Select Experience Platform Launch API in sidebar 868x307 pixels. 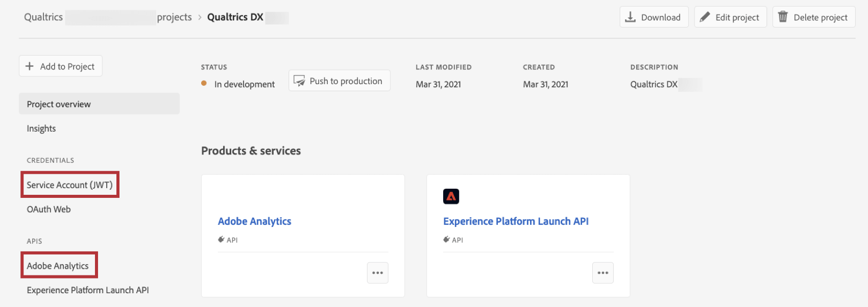(x=88, y=290)
